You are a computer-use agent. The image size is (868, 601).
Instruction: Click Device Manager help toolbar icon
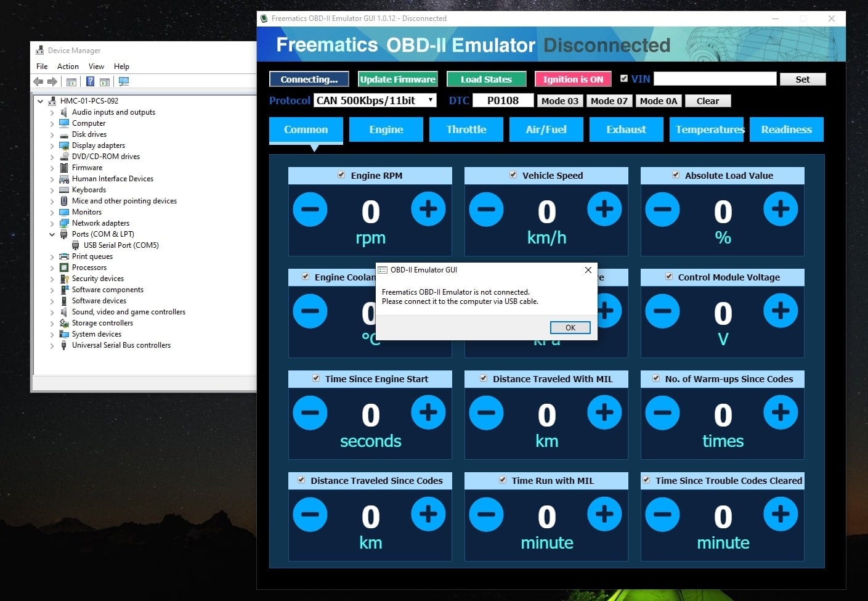point(90,81)
